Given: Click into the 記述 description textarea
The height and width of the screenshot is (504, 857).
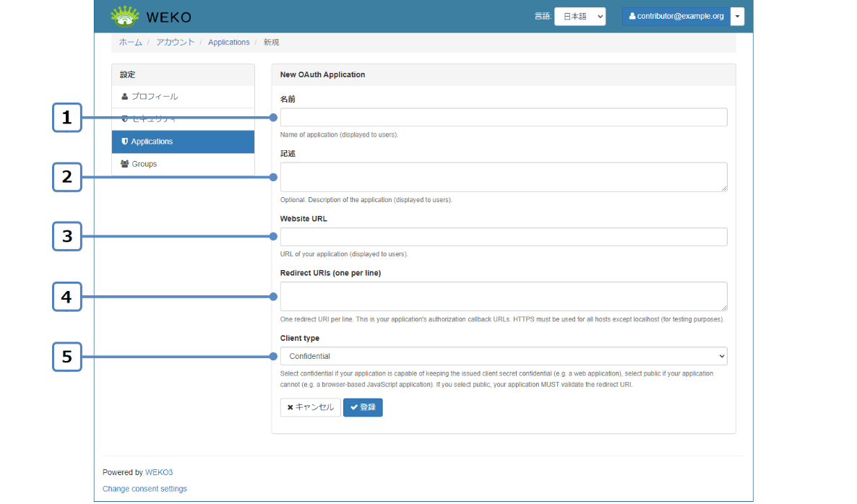Looking at the screenshot, I should 503,177.
